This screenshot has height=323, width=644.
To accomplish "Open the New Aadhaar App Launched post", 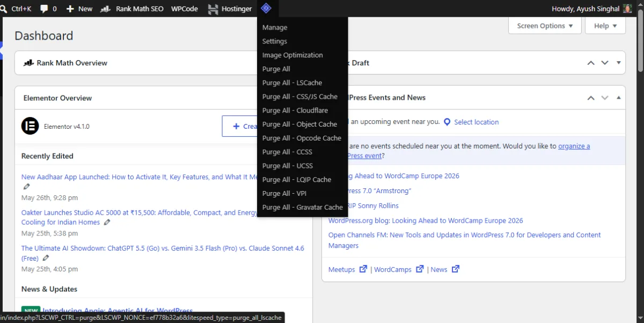I will [140, 177].
